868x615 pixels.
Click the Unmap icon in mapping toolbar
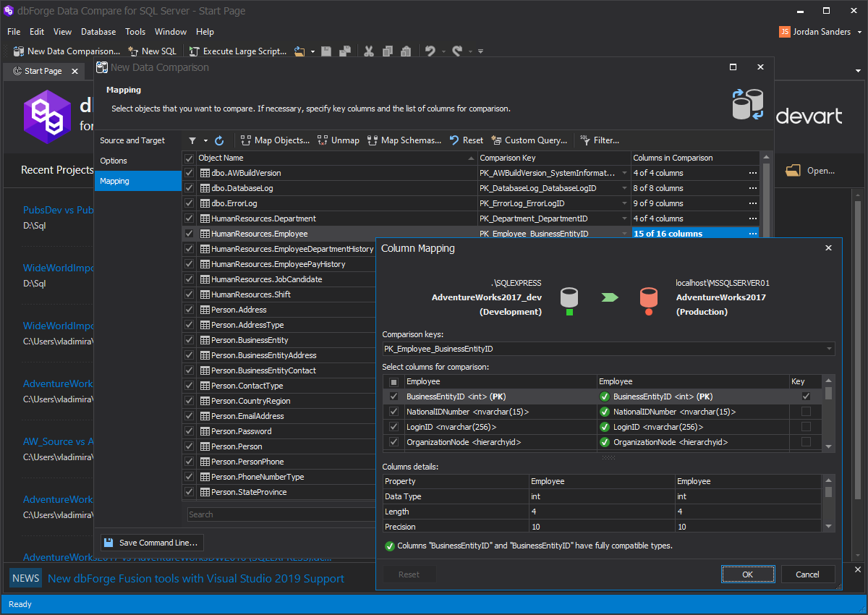pyautogui.click(x=323, y=140)
